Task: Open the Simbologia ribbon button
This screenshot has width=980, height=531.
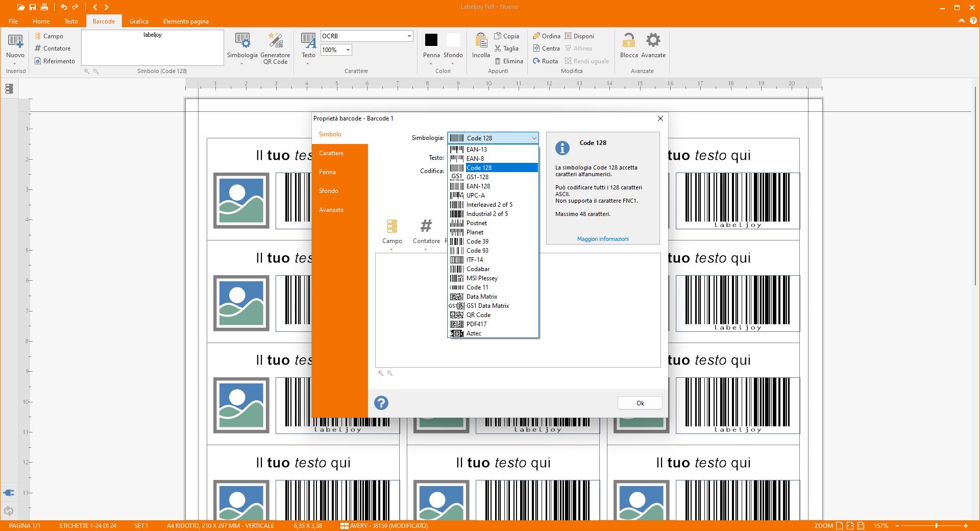Action: pyautogui.click(x=242, y=49)
